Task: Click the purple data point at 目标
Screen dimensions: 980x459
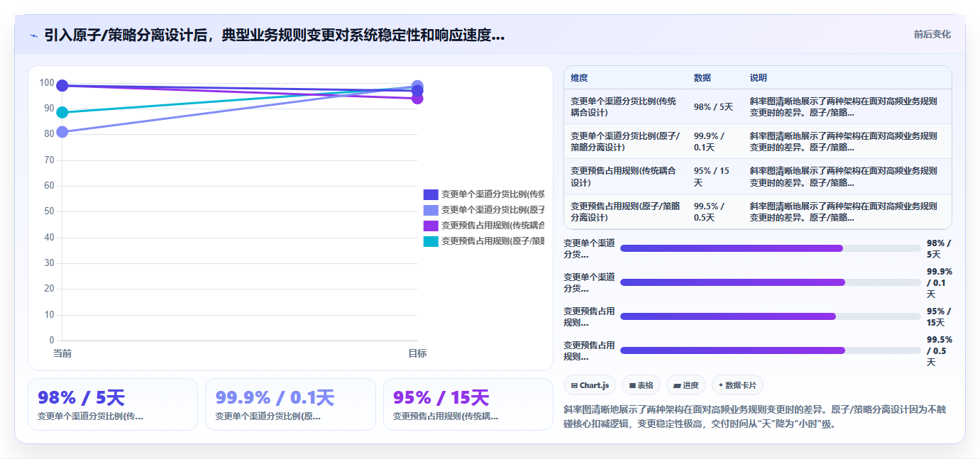Action: coord(417,98)
